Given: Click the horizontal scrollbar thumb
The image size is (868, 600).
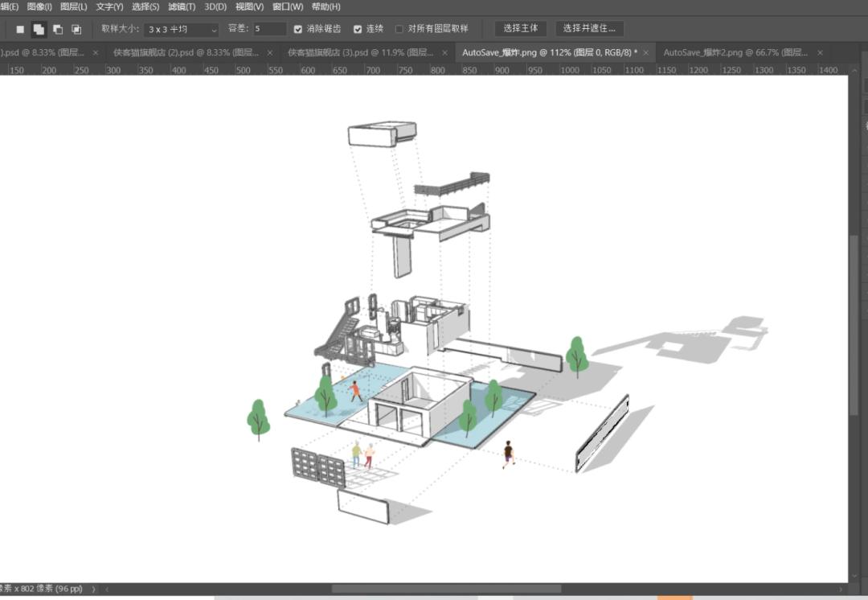Looking at the screenshot, I should (x=446, y=589).
